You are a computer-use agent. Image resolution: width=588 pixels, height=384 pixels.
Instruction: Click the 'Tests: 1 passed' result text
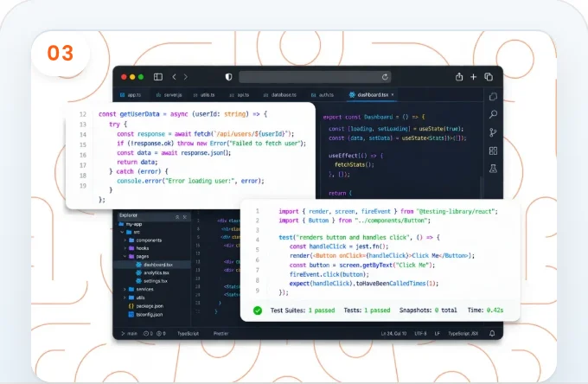point(367,310)
